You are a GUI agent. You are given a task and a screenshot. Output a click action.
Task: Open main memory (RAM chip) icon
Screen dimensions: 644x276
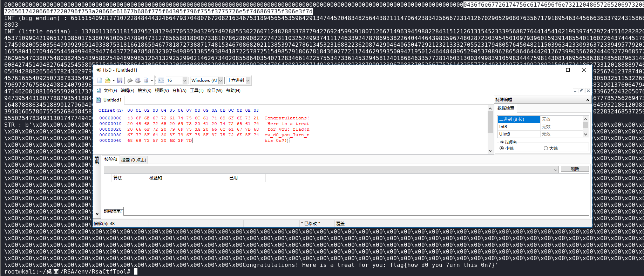(x=130, y=80)
